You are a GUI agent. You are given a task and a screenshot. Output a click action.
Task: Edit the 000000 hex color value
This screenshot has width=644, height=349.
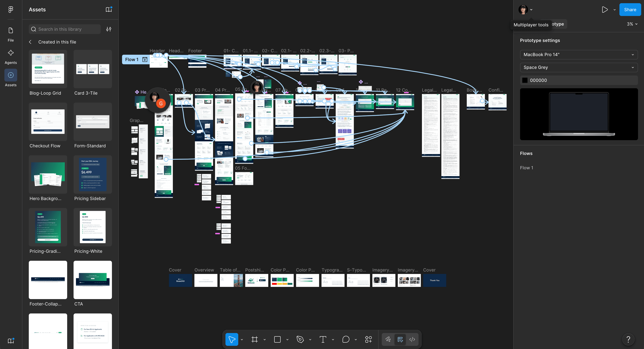pyautogui.click(x=538, y=80)
